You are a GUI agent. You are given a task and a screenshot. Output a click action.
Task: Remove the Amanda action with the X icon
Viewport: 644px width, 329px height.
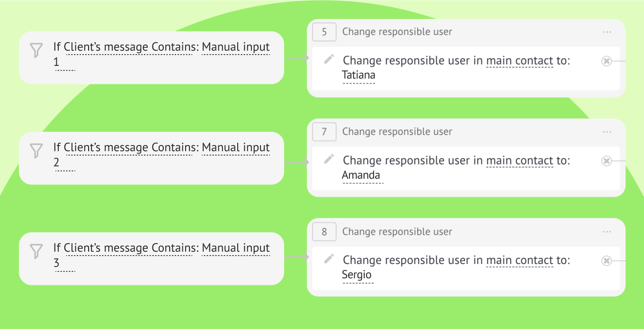point(607,161)
